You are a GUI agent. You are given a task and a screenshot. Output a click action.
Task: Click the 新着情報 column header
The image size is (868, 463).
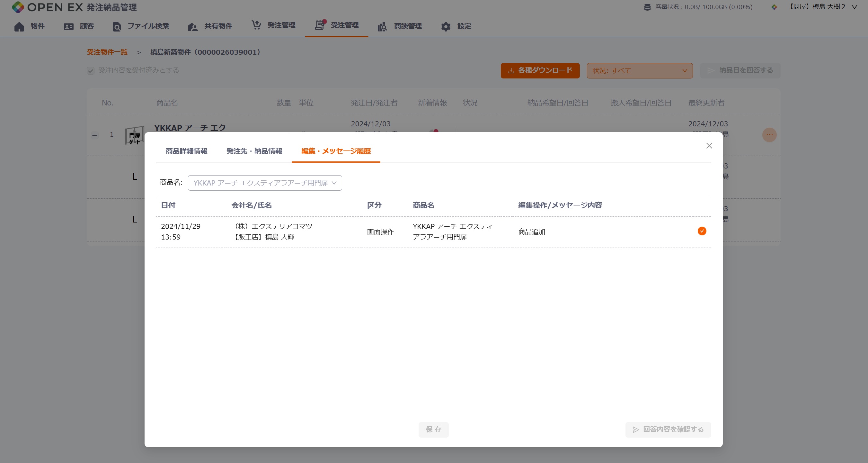coord(432,103)
